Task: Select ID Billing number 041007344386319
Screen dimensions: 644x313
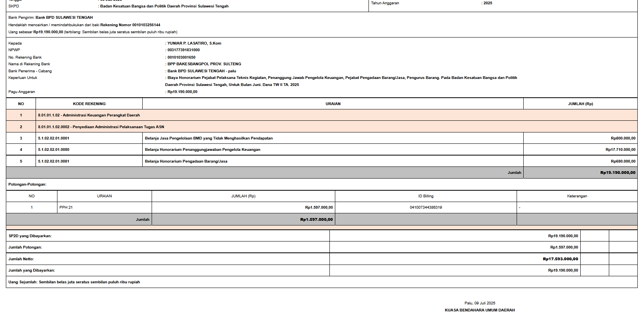Action: [x=426, y=207]
